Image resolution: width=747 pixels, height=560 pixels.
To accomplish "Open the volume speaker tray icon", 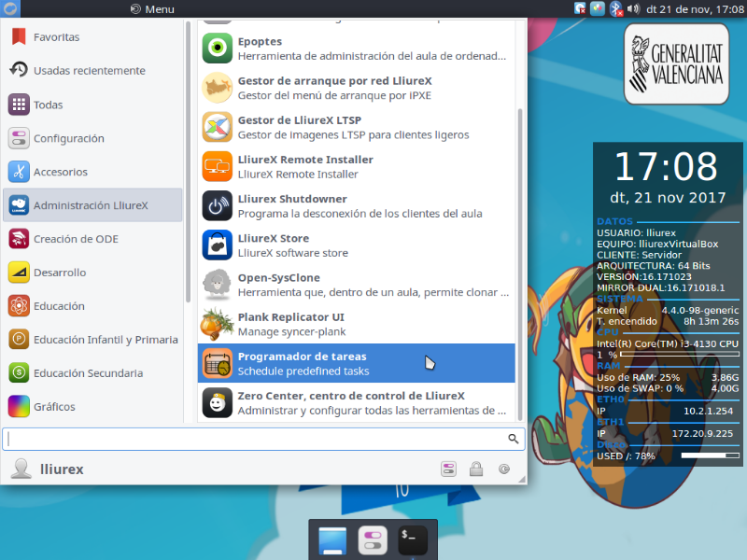I will (633, 8).
